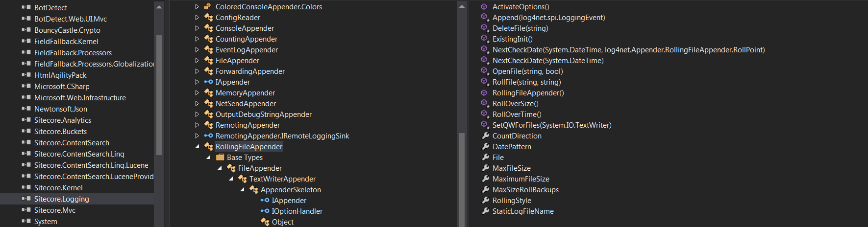Select the Sitecore.Mvc assembly

55,210
